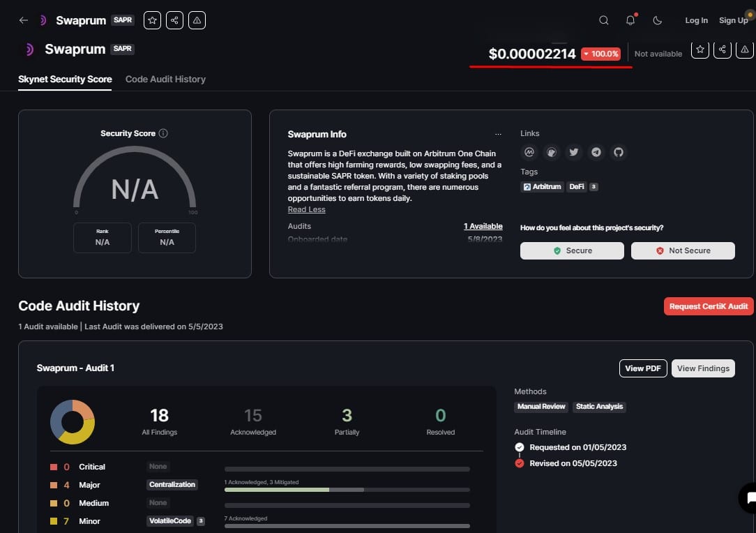The image size is (756, 533).
Task: Click the DeFi tag
Action: (577, 187)
